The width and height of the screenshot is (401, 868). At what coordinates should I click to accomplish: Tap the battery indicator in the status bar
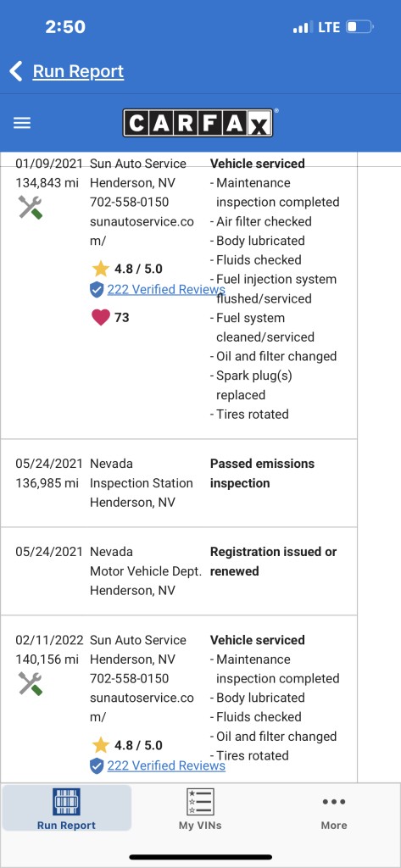tap(360, 27)
